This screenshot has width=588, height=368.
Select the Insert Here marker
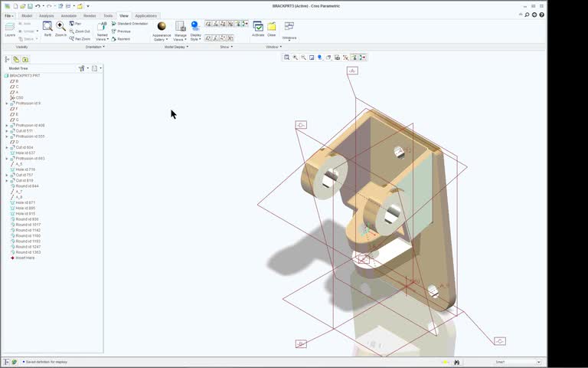point(22,258)
